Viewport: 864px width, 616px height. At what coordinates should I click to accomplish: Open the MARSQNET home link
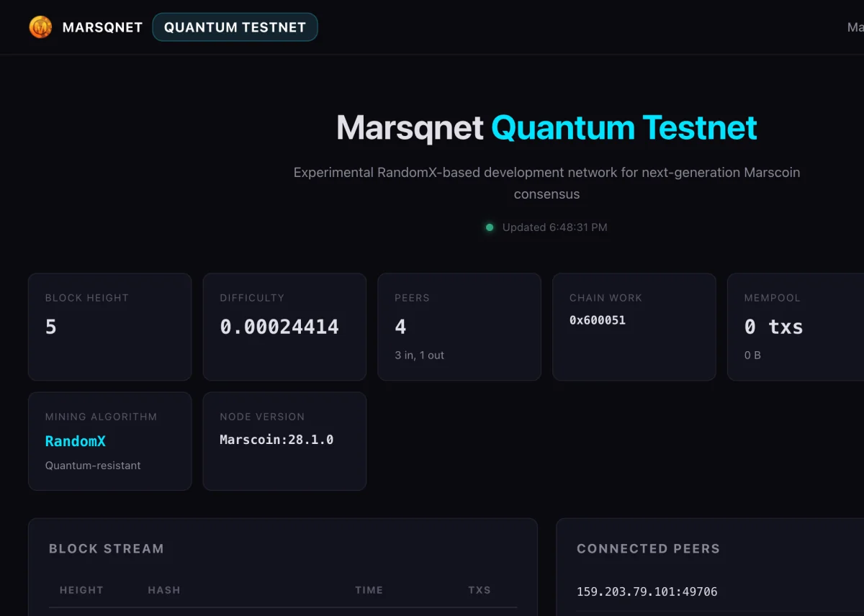point(102,27)
